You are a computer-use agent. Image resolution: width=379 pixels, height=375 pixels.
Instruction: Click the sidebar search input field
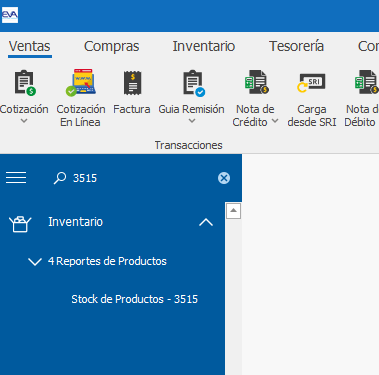tap(142, 178)
